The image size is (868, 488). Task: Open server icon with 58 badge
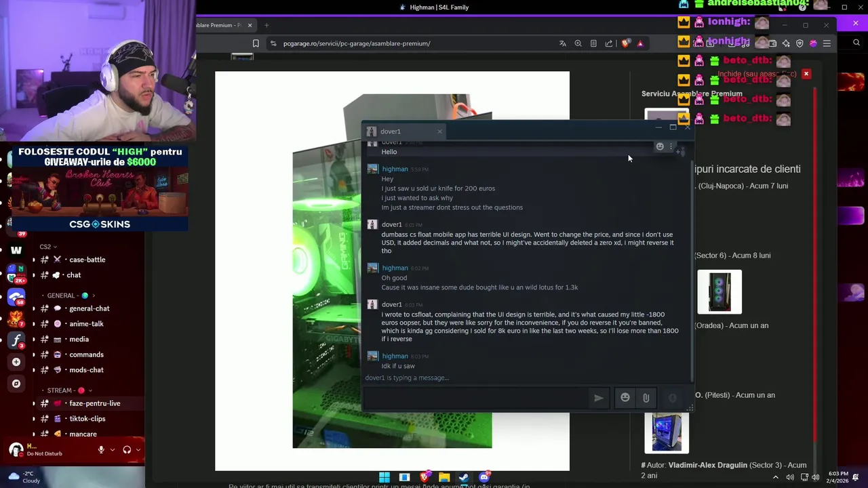pyautogui.click(x=16, y=297)
